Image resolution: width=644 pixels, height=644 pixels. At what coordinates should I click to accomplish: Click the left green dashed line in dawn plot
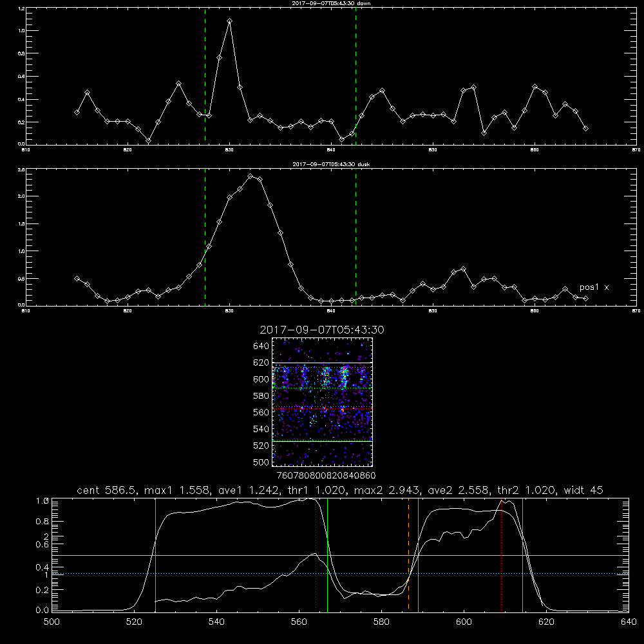205,76
